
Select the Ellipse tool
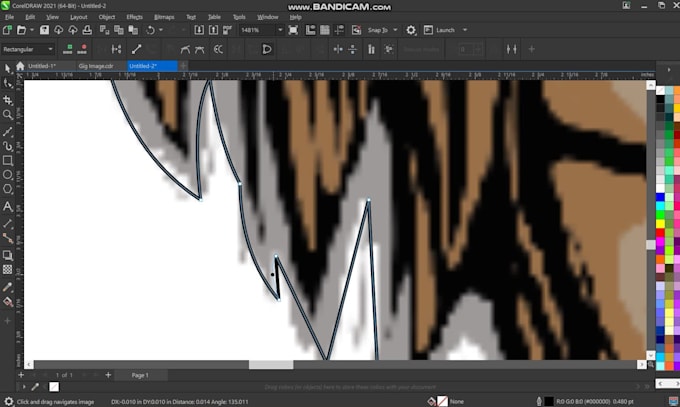click(7, 175)
